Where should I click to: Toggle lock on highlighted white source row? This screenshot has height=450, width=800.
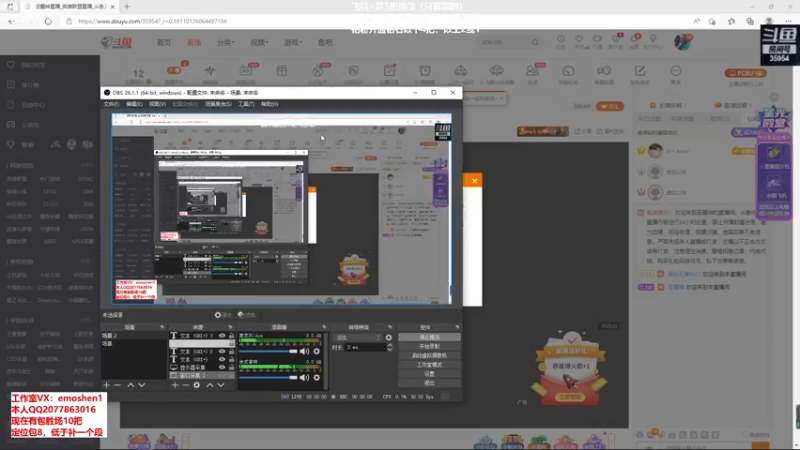click(x=231, y=343)
